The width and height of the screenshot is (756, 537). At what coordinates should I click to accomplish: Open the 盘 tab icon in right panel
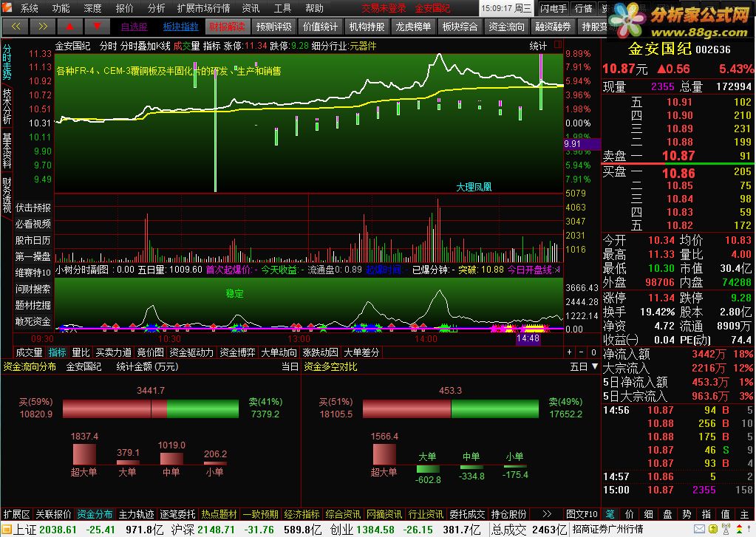[x=668, y=514]
